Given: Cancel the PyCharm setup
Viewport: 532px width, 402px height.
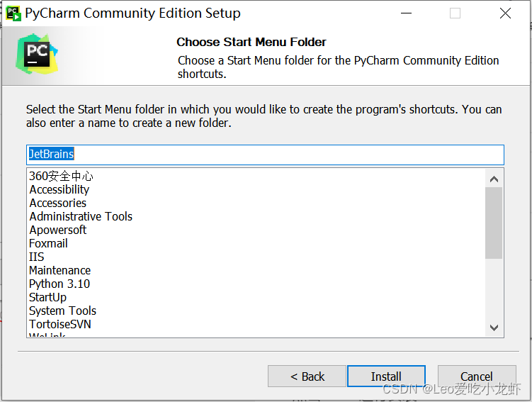Looking at the screenshot, I should click(x=476, y=376).
